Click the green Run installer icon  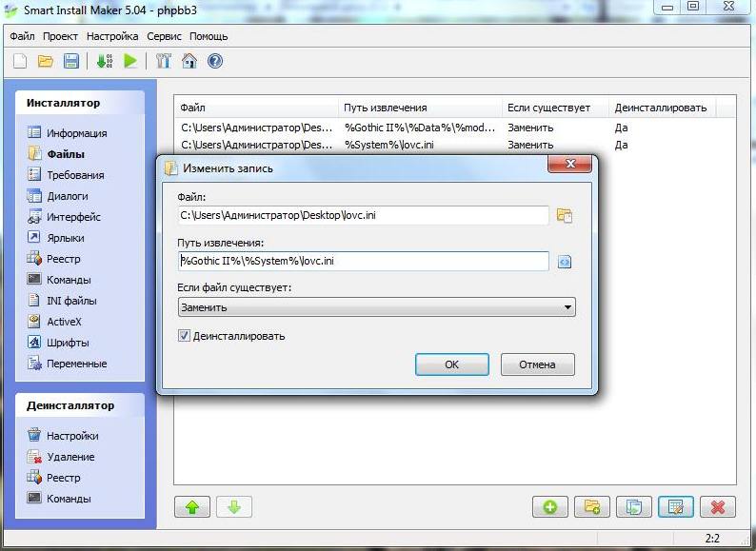(x=130, y=61)
